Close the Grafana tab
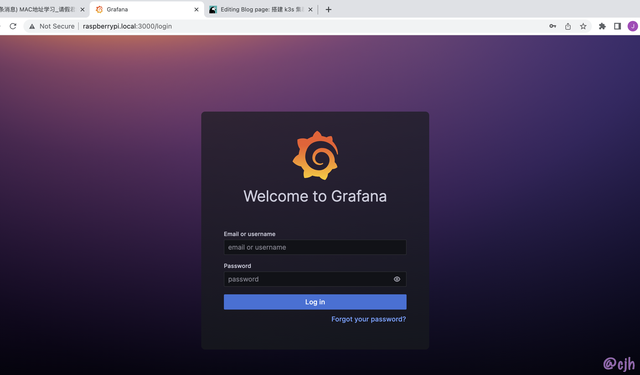The image size is (640, 375). point(196,9)
